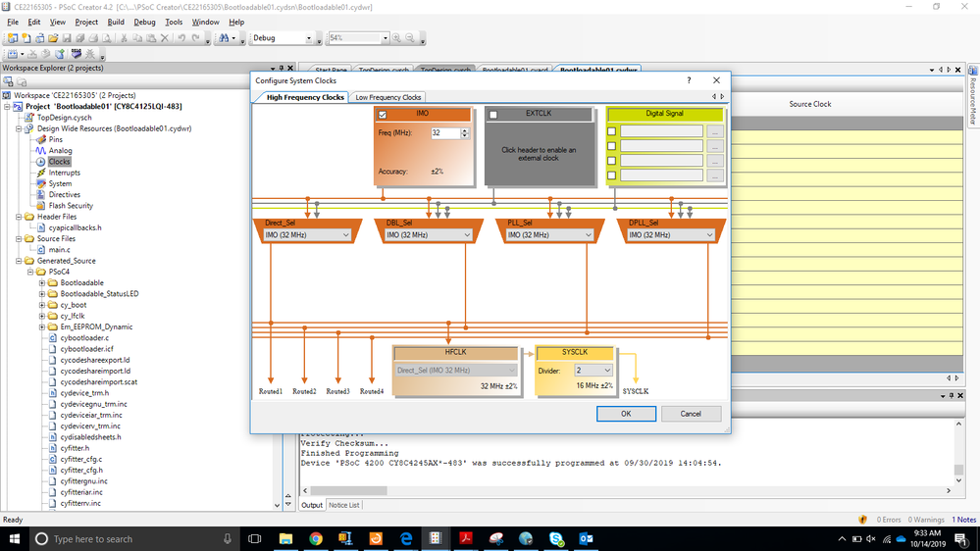Open the dialog's question mark help
The image size is (980, 551).
pyautogui.click(x=689, y=80)
